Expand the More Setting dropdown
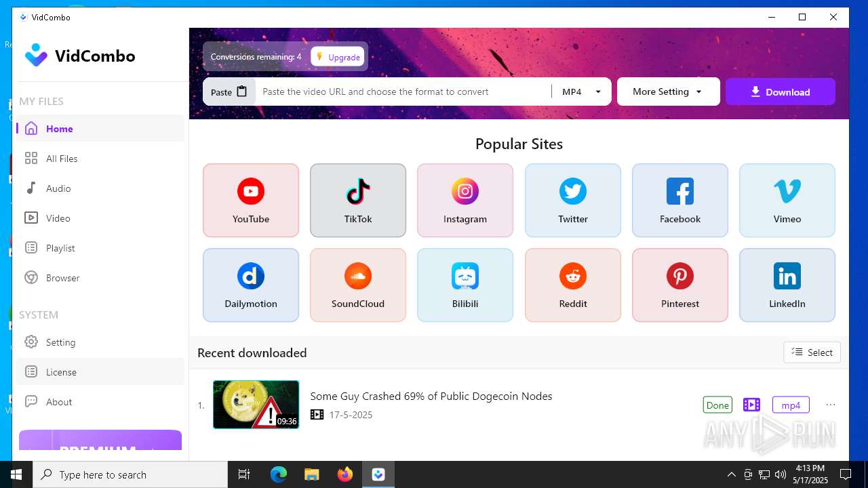 pos(668,91)
